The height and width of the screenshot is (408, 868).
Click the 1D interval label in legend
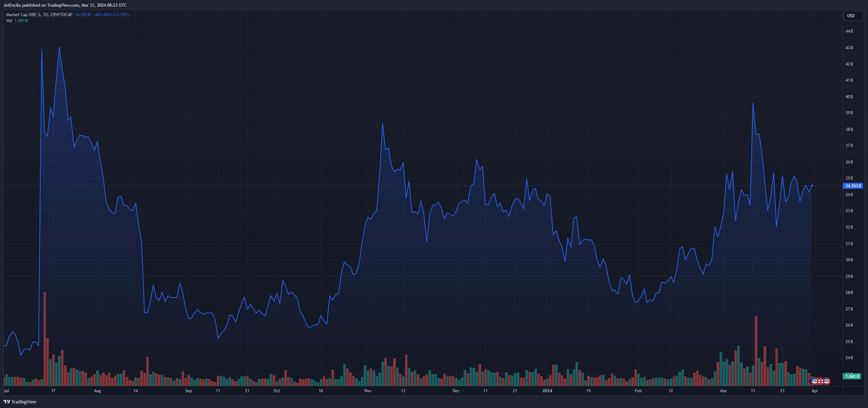[x=46, y=15]
